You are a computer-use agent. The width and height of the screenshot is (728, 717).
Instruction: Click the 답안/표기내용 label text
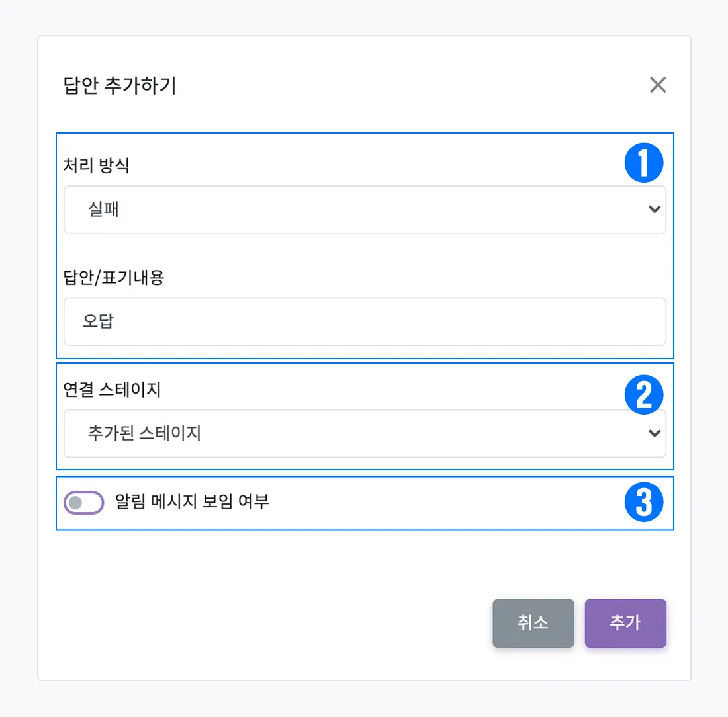point(113,278)
